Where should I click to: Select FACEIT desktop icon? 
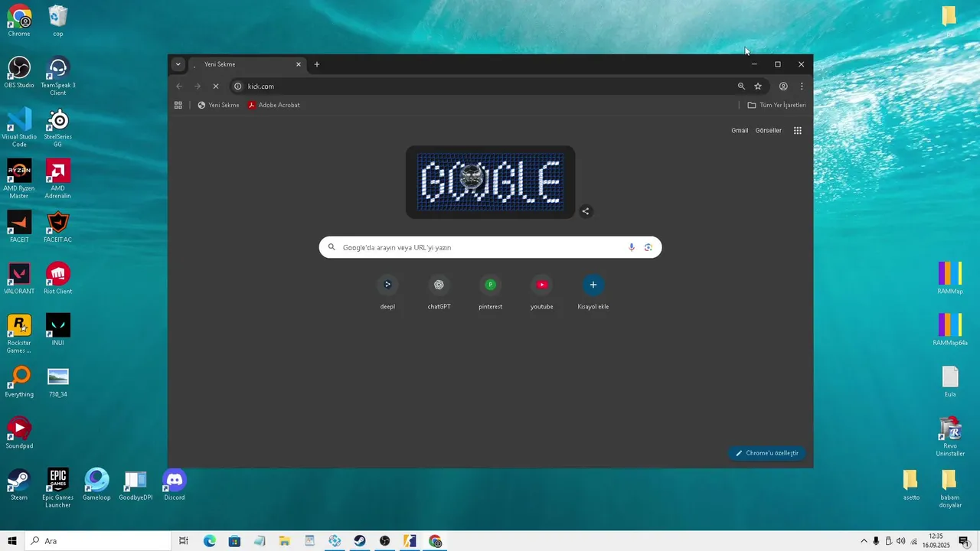tap(19, 227)
